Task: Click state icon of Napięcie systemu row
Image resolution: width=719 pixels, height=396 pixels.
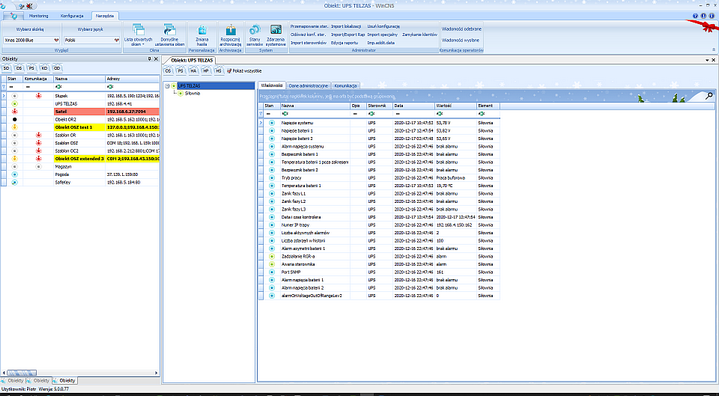Action: click(x=271, y=123)
